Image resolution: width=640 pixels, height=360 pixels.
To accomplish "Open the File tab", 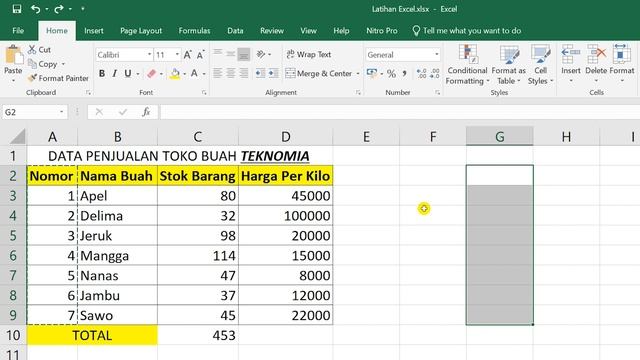I will point(18,31).
